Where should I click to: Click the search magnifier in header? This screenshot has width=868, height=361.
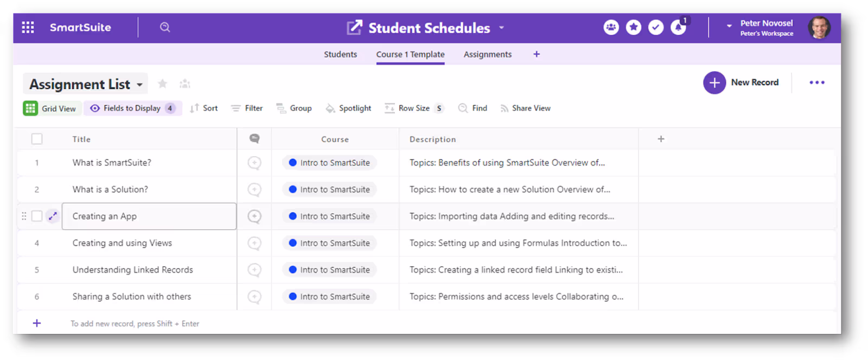coord(165,27)
